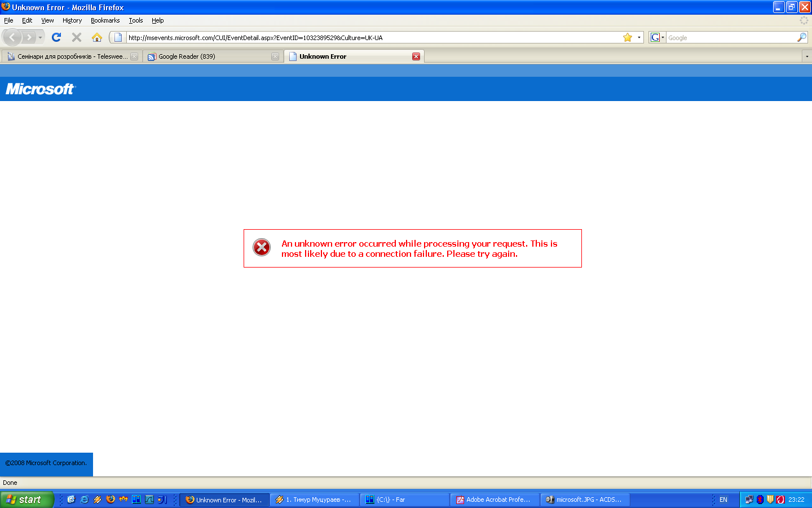
Task: Bookmark this page with the star icon
Action: [627, 38]
